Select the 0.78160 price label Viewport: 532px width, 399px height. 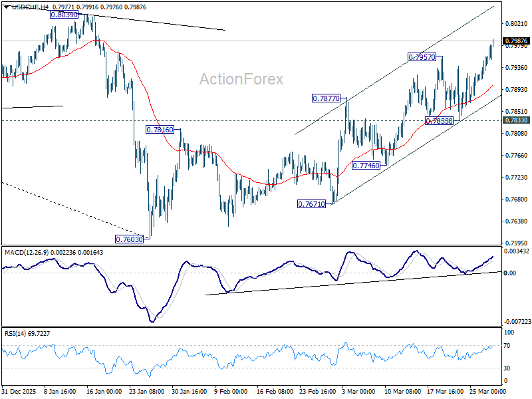[x=160, y=129]
